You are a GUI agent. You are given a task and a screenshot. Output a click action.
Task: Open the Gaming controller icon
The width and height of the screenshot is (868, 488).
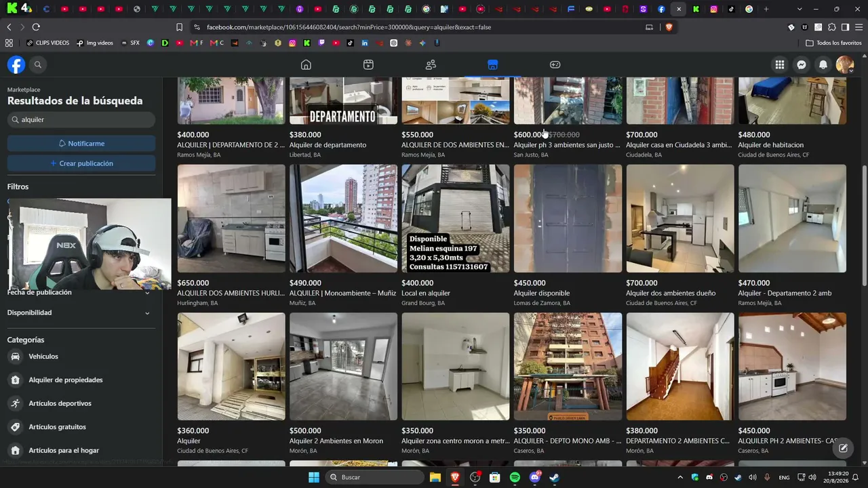tap(555, 64)
